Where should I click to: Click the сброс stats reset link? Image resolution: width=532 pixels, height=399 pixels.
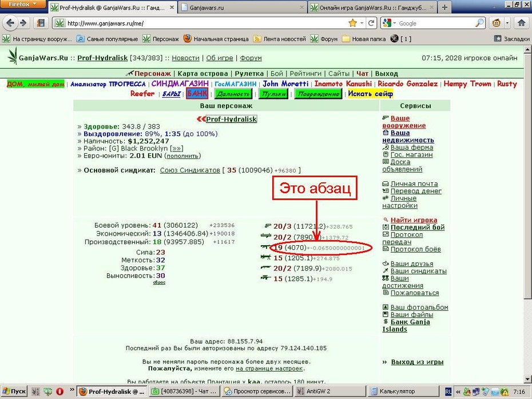159,282
